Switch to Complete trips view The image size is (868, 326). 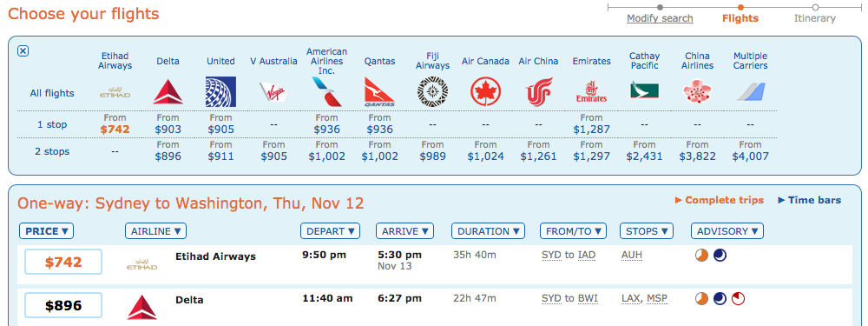click(x=719, y=200)
